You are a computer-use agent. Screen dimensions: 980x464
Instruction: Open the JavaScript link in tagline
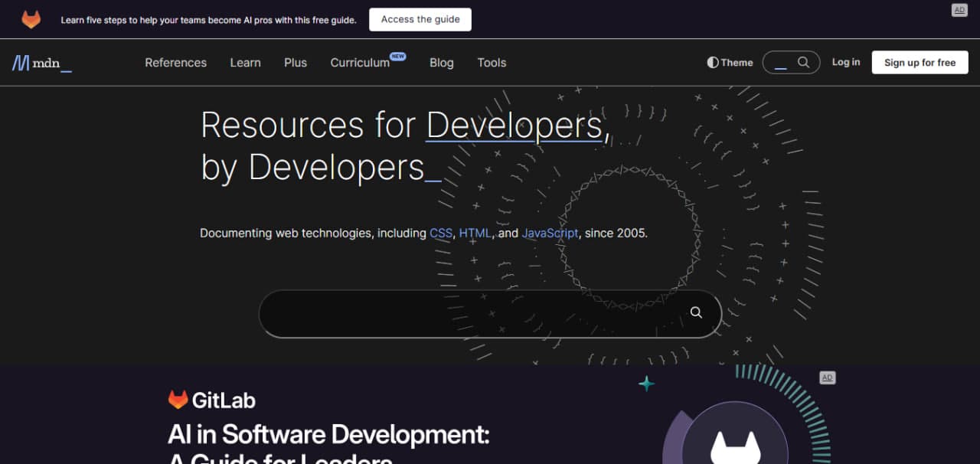pos(550,233)
